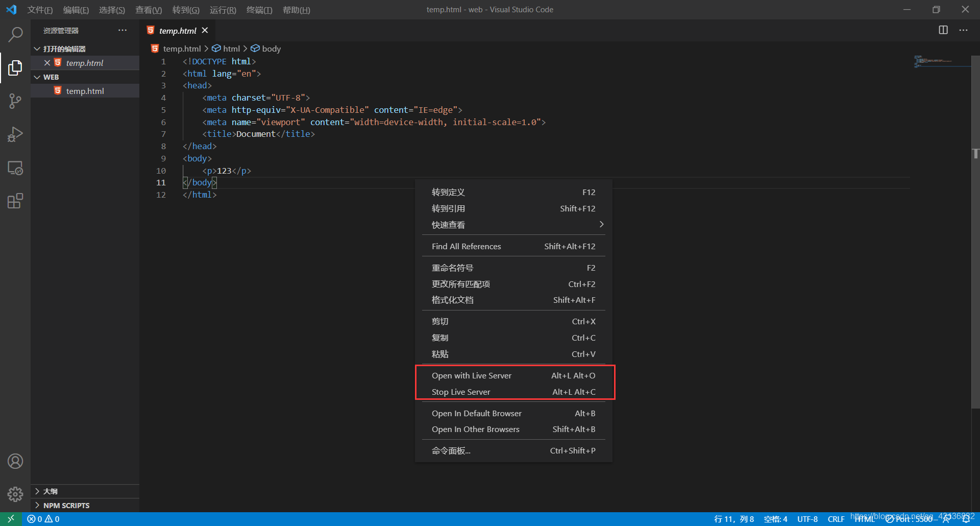Choose Stop Live Server

pyautogui.click(x=513, y=392)
